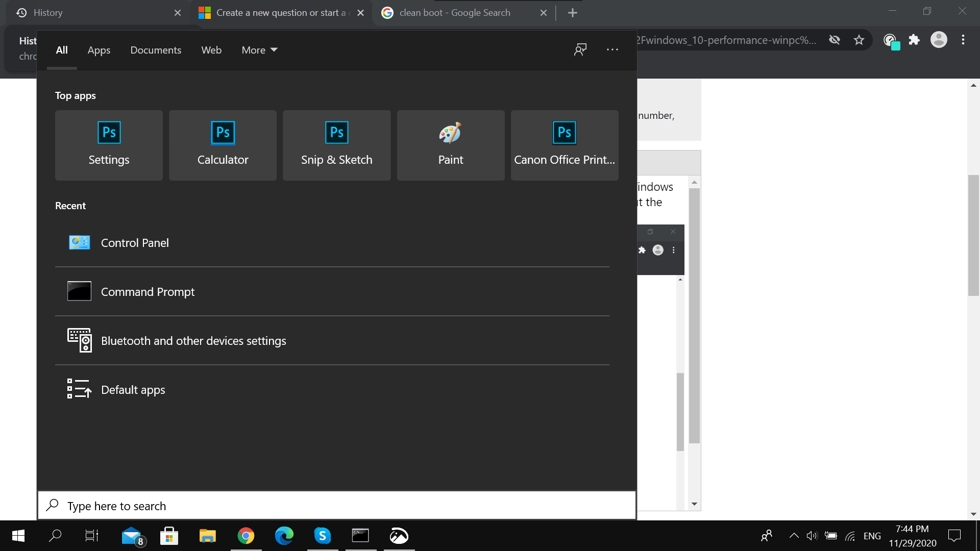Check battery status in tray
Viewport: 980px width, 551px height.
point(831,536)
